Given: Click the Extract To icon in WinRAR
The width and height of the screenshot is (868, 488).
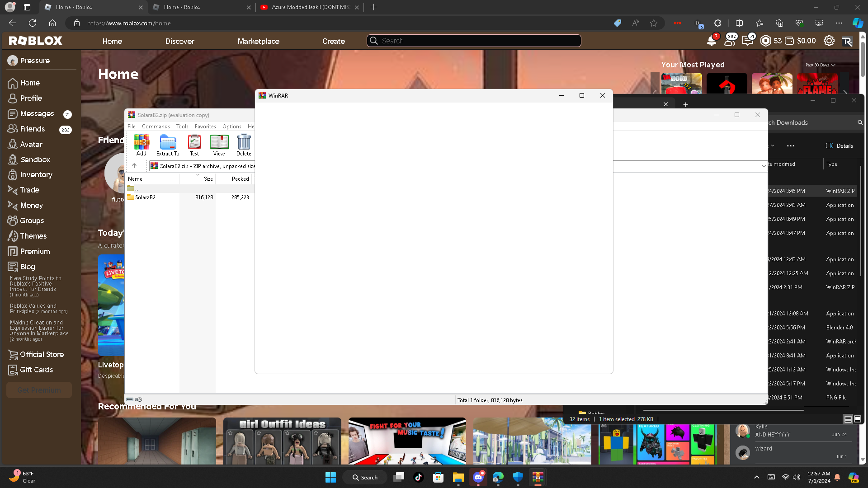Looking at the screenshot, I should coord(168,145).
